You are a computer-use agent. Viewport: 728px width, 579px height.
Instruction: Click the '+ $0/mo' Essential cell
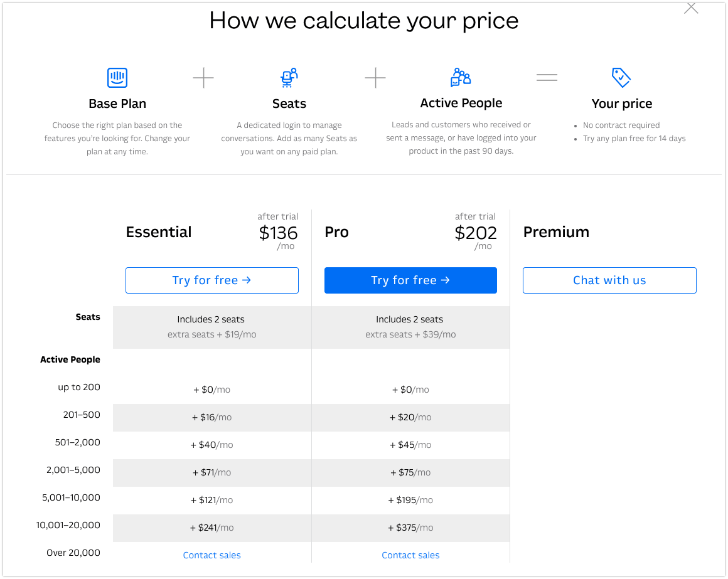pyautogui.click(x=211, y=390)
